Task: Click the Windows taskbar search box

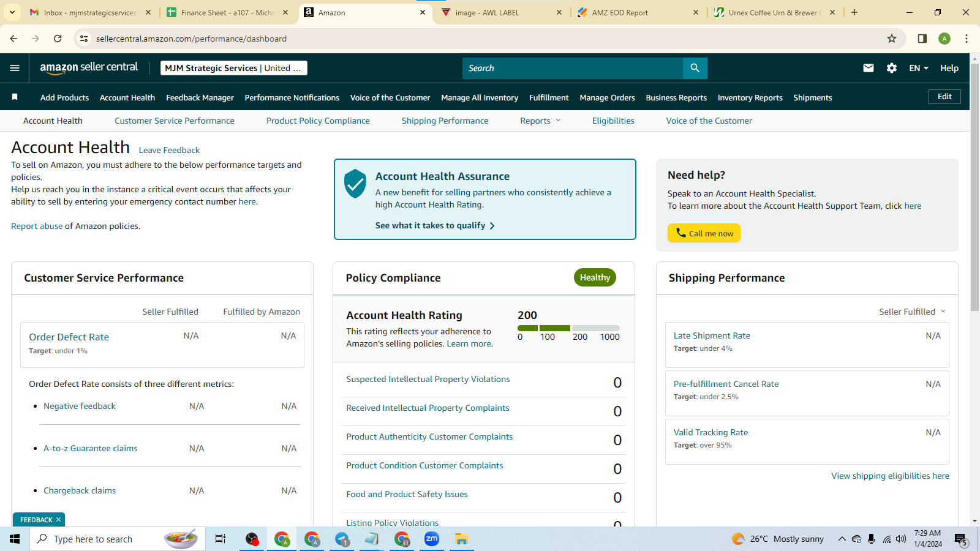Action: [116, 539]
